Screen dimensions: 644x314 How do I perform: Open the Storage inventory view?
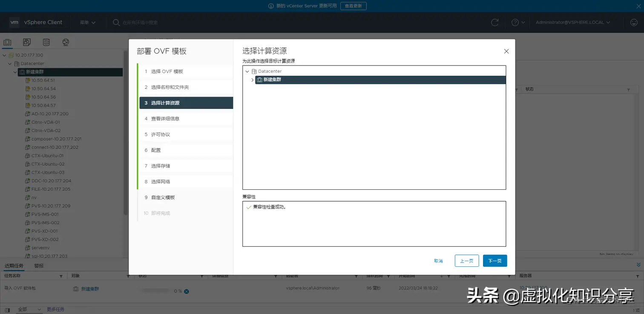[x=46, y=42]
